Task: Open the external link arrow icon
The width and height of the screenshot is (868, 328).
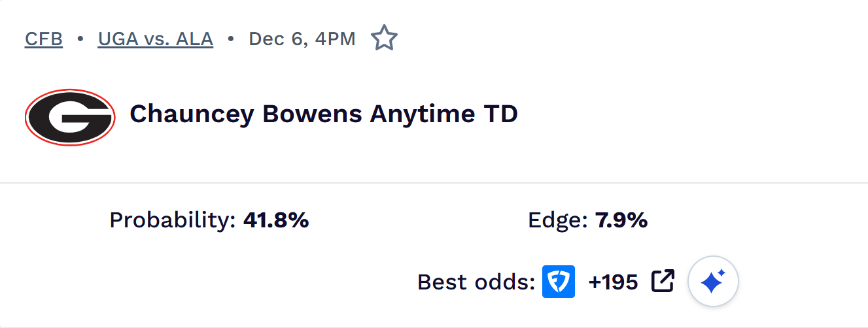Action: pos(663,282)
